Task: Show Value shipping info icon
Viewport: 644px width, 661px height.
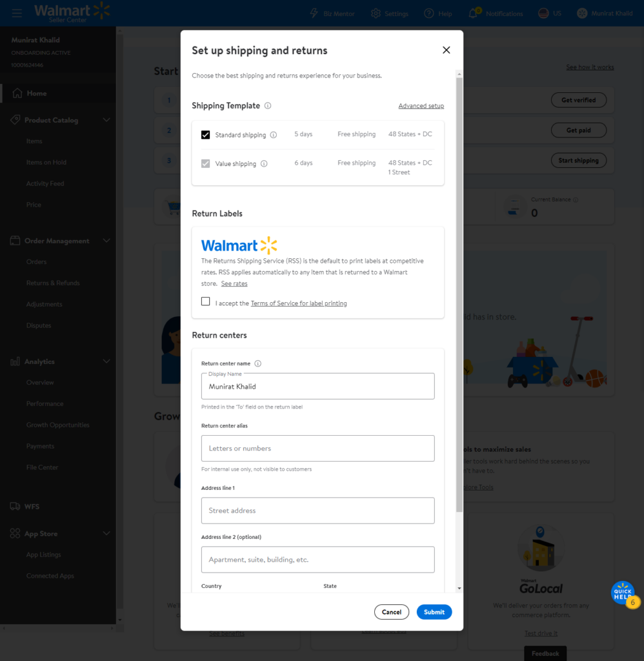Action: [x=264, y=163]
